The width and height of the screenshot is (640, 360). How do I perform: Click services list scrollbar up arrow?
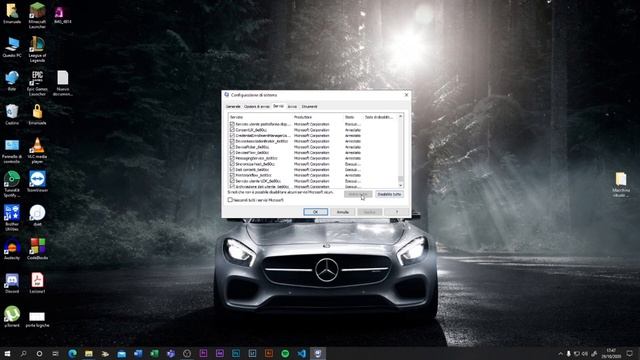pyautogui.click(x=400, y=117)
